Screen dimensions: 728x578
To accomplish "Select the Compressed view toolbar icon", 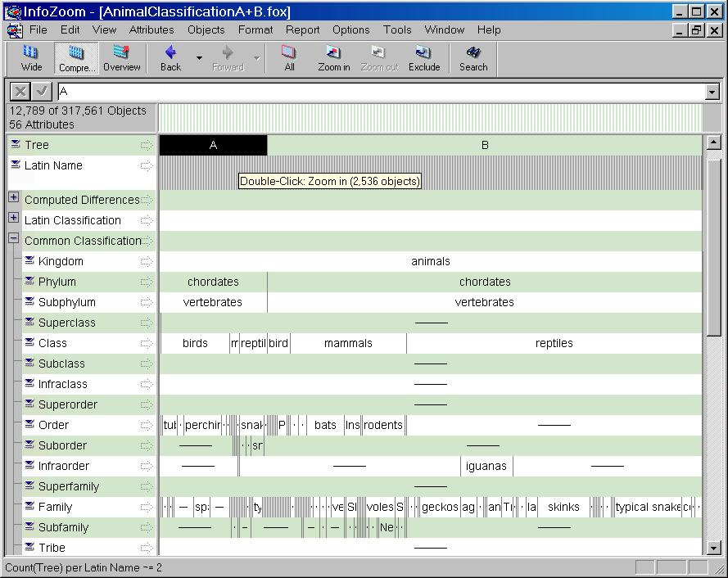I will pyautogui.click(x=77, y=58).
